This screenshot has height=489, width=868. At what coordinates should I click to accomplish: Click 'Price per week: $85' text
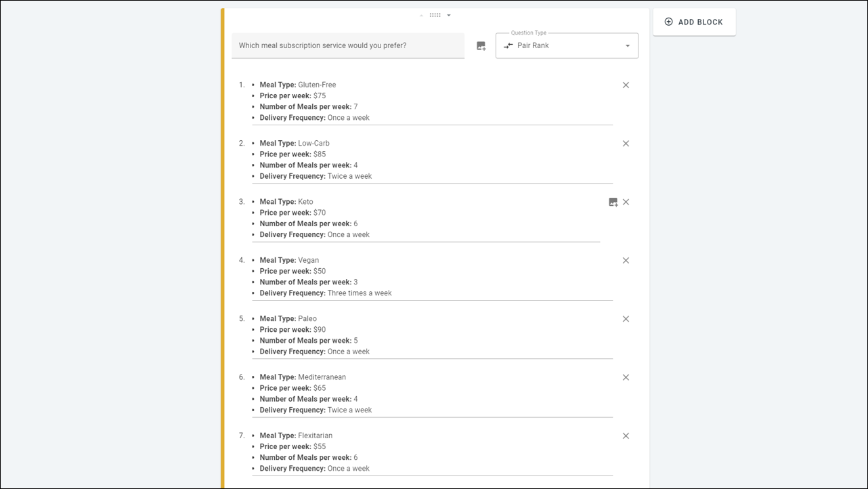coord(292,154)
